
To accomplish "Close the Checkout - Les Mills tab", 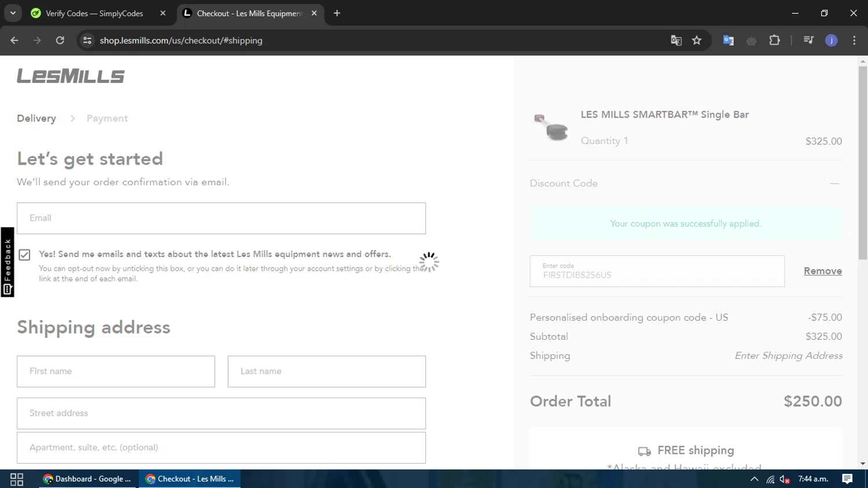I will point(314,13).
